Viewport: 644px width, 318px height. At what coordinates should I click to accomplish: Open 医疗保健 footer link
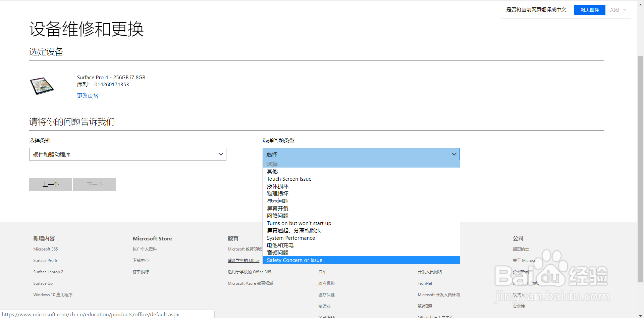(326, 295)
